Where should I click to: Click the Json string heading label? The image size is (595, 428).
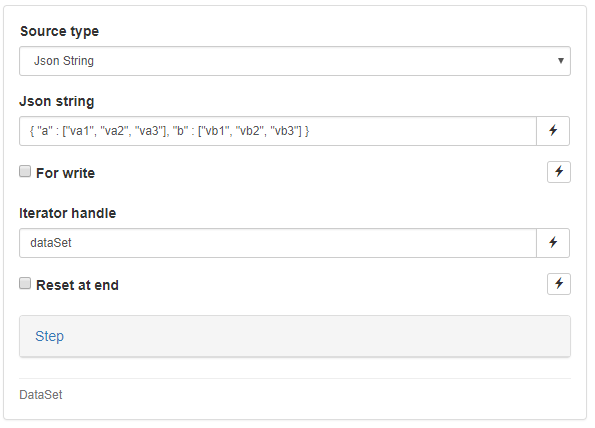(x=57, y=101)
